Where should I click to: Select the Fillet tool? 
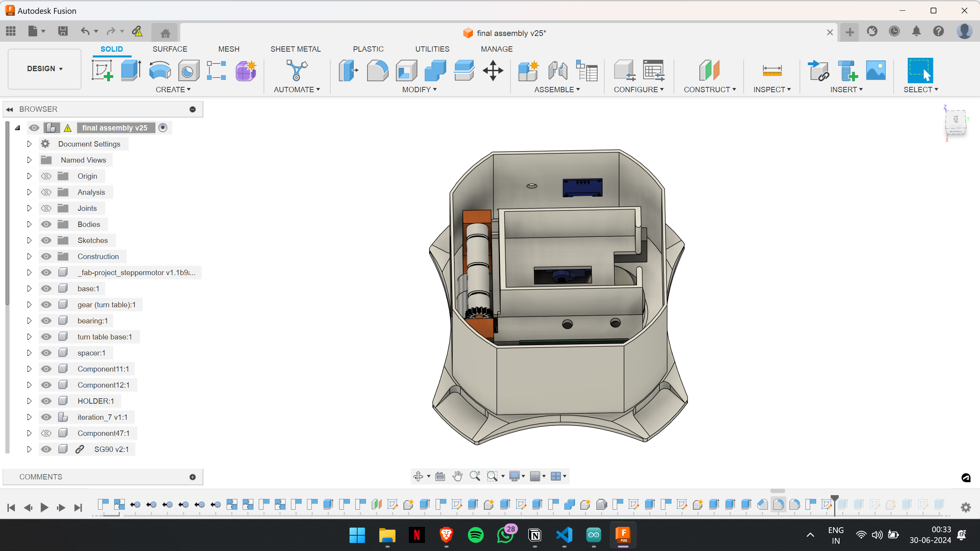377,70
